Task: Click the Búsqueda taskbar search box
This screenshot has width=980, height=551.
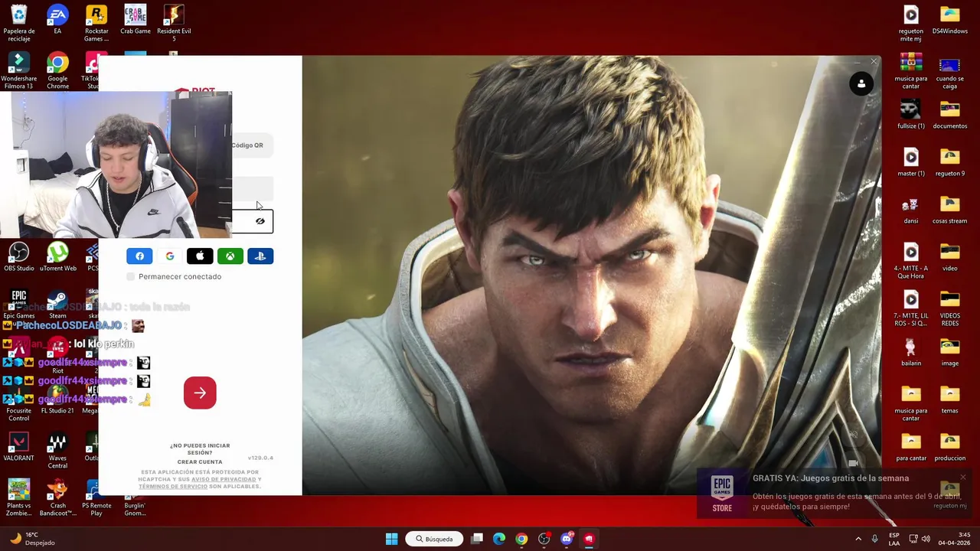Action: (x=435, y=539)
